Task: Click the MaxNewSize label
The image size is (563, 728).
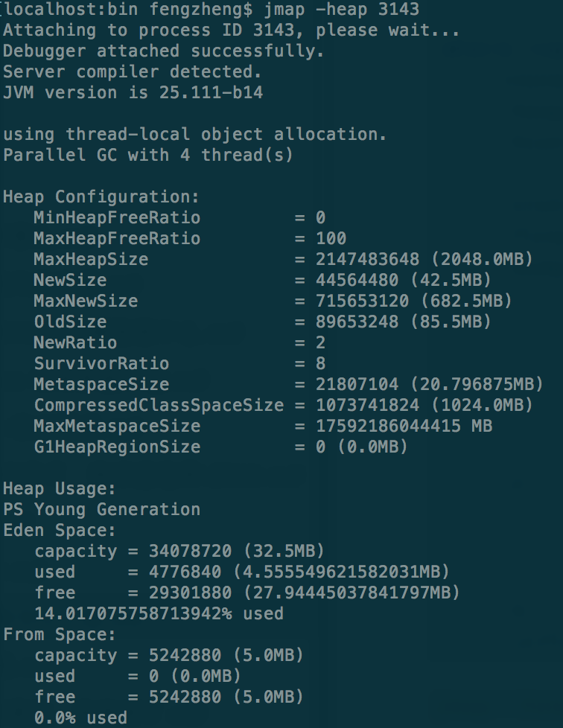Action: coord(86,301)
